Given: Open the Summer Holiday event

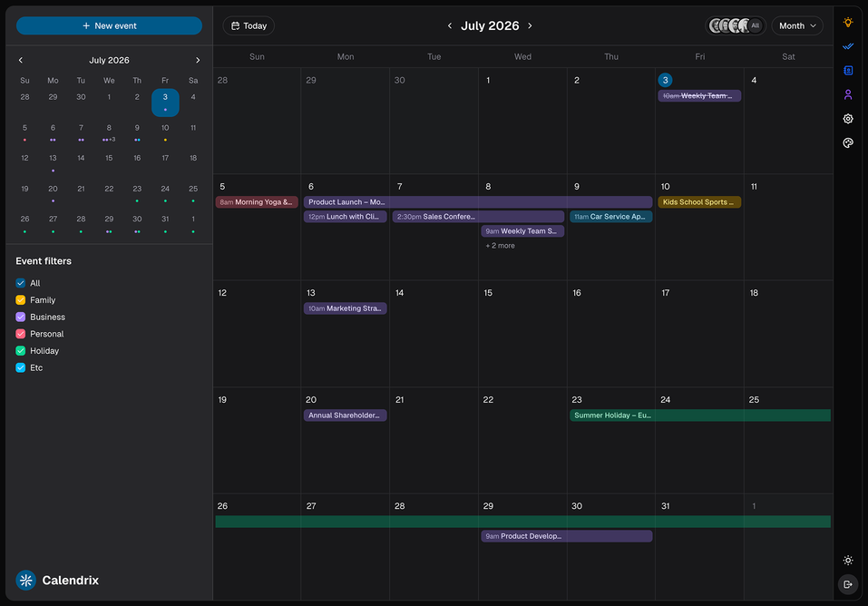Looking at the screenshot, I should 700,415.
